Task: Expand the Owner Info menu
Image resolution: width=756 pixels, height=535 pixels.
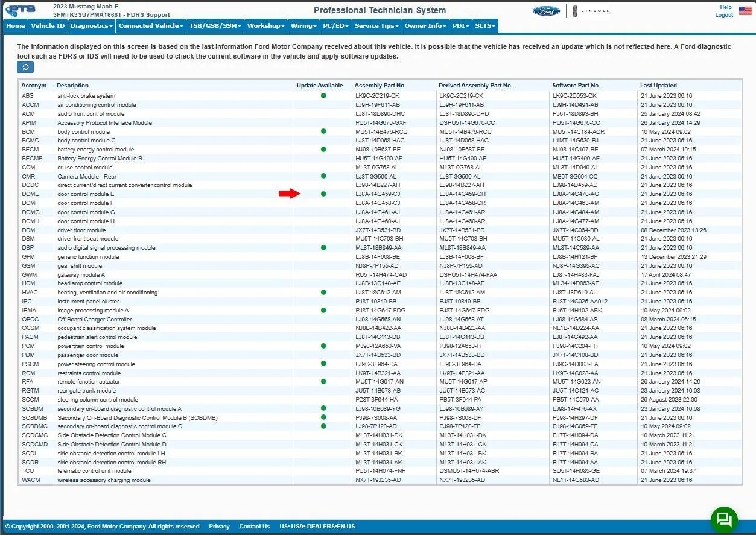Action: click(x=425, y=26)
